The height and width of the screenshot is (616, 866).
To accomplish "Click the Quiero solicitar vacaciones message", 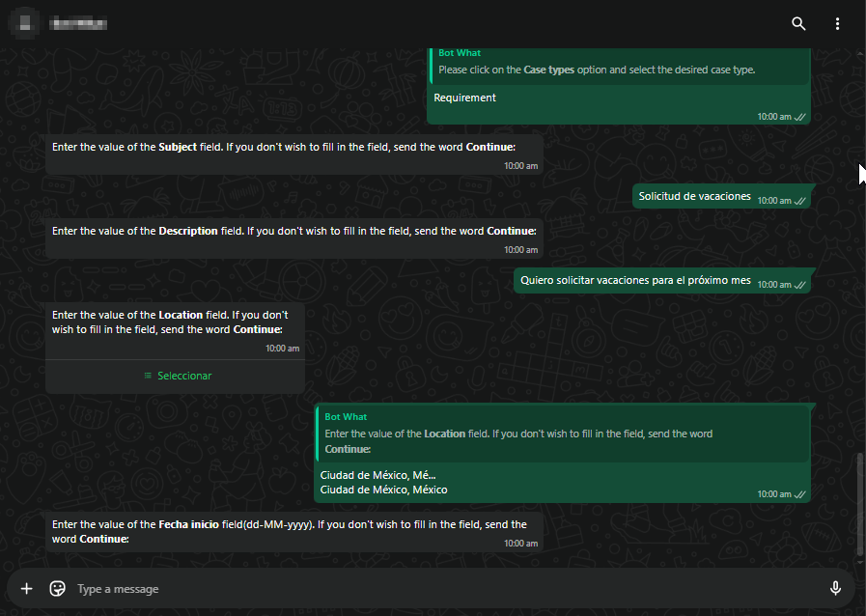I will pos(635,280).
